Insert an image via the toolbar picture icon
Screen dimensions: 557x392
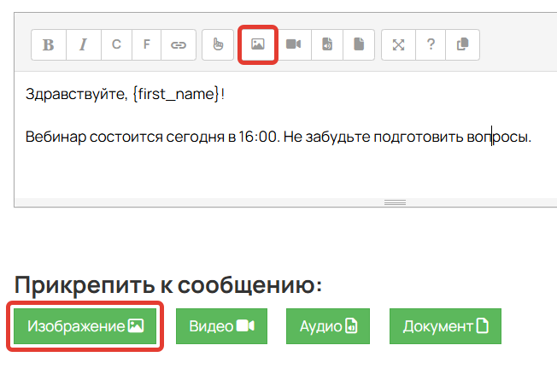pos(258,44)
